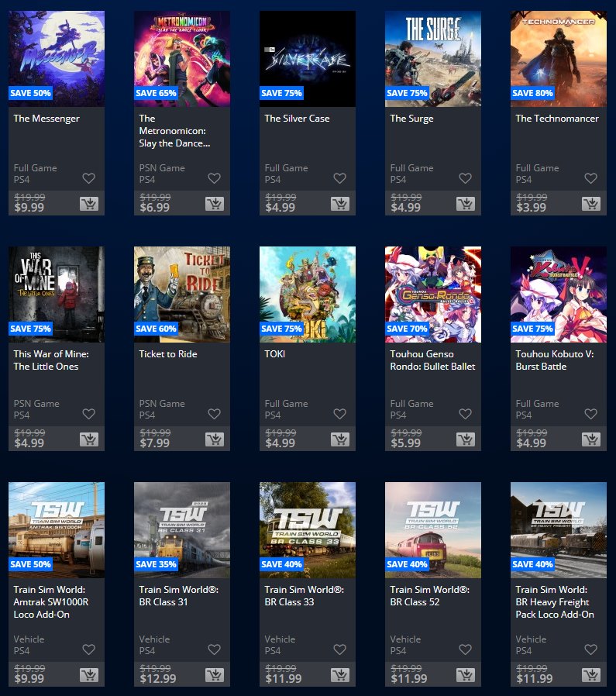Open Touhou Genso Rondo: Bullet Ballet title
The height and width of the screenshot is (696, 616).
click(x=432, y=360)
